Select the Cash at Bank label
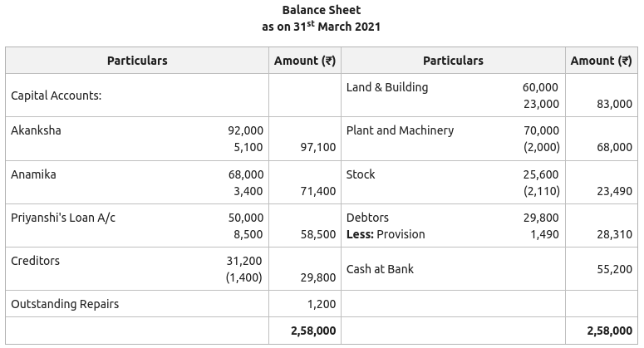Image resolution: width=644 pixels, height=348 pixels. [380, 269]
